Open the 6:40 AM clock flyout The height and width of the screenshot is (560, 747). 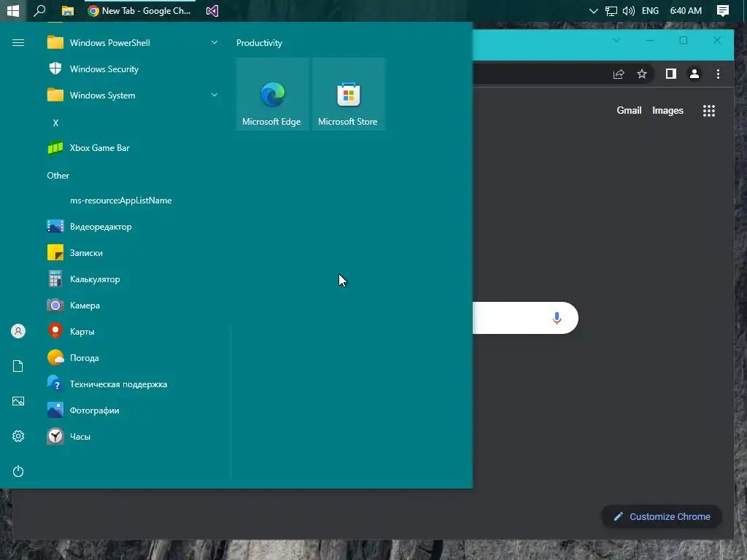[x=686, y=10]
